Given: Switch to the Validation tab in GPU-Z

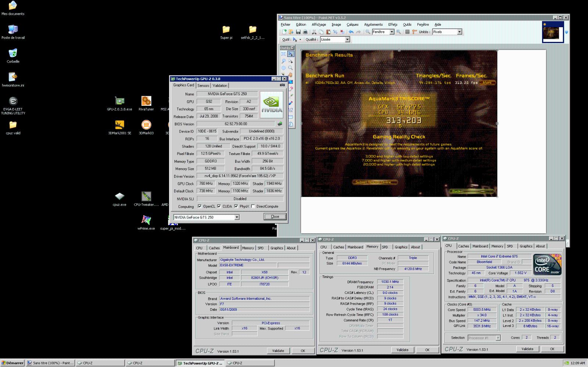Looking at the screenshot, I should [220, 86].
